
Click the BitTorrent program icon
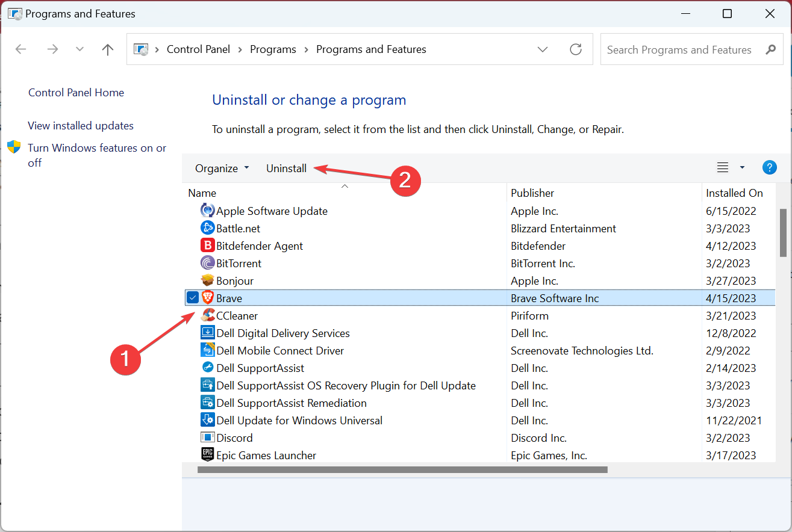(207, 263)
